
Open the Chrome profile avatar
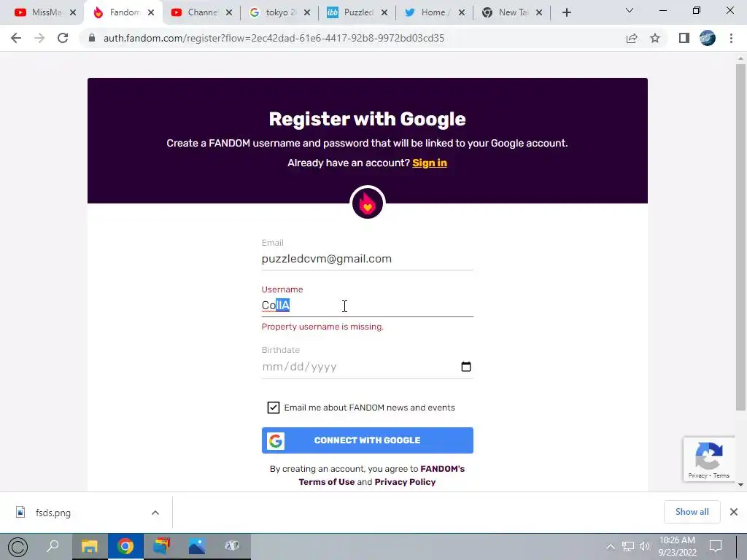708,38
